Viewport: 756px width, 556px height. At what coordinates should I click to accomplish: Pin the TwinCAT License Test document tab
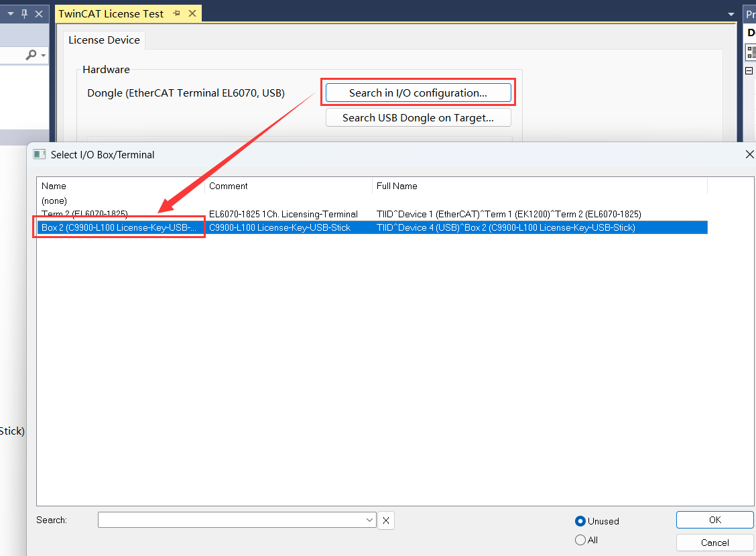pyautogui.click(x=176, y=13)
